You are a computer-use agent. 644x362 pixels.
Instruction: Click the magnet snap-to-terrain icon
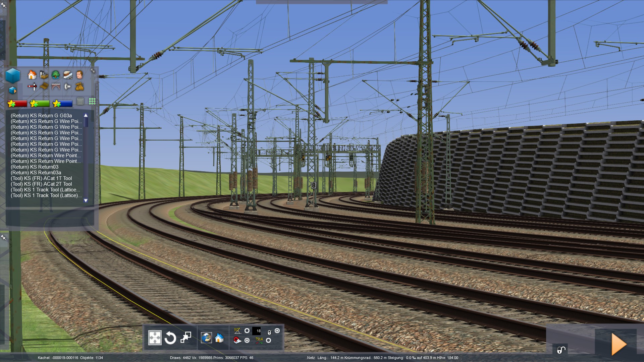(237, 341)
